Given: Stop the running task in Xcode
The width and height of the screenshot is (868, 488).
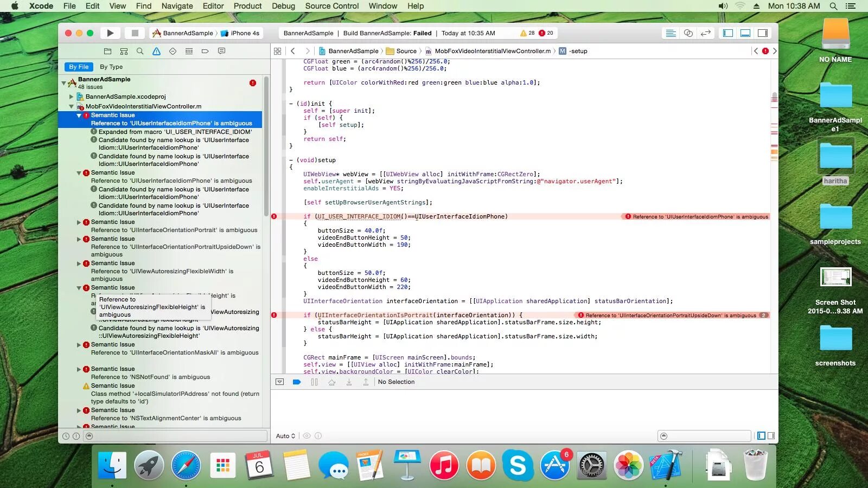Looking at the screenshot, I should point(135,33).
